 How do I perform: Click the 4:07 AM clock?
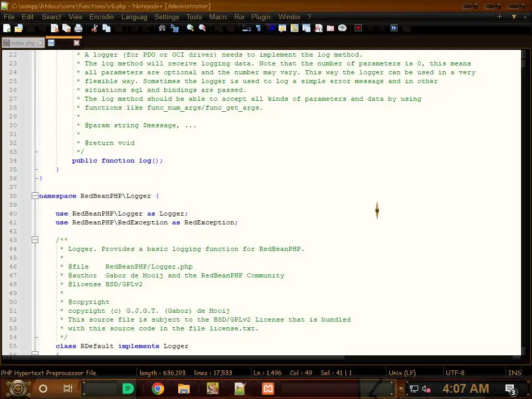tap(465, 389)
